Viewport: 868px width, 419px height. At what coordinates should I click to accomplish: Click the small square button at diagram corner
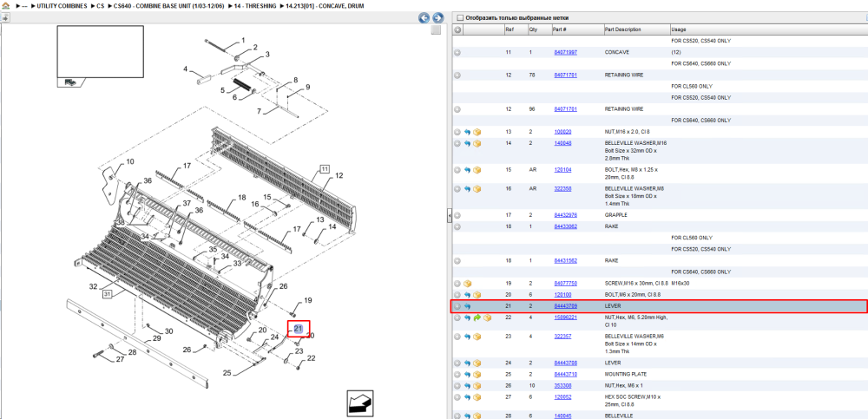coord(437,29)
